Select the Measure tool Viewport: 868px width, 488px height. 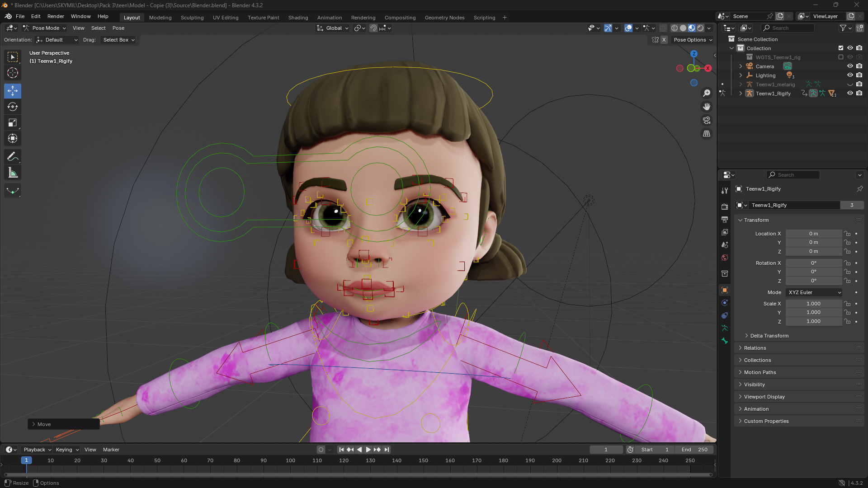click(13, 173)
